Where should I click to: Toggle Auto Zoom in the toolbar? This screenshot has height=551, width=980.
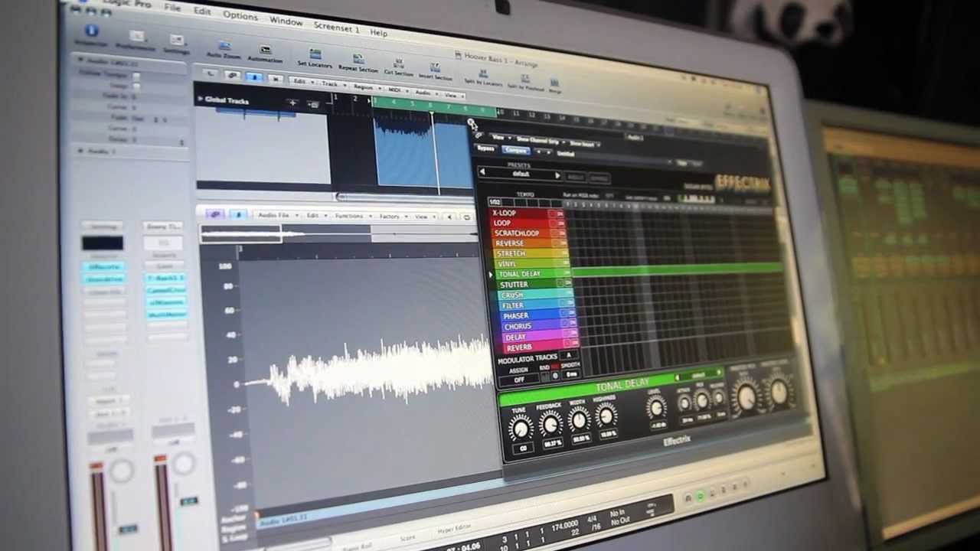click(224, 47)
